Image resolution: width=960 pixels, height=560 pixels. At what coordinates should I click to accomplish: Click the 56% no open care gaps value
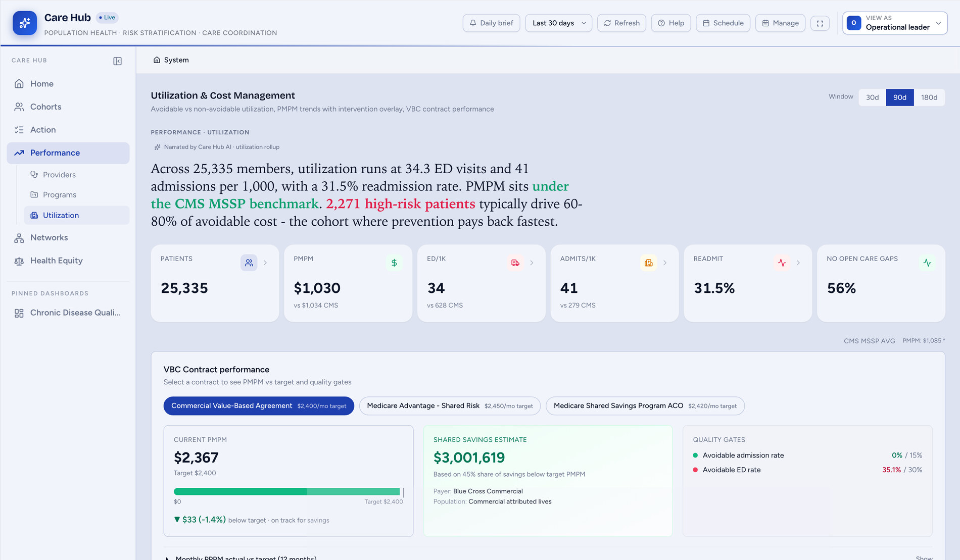[841, 288]
